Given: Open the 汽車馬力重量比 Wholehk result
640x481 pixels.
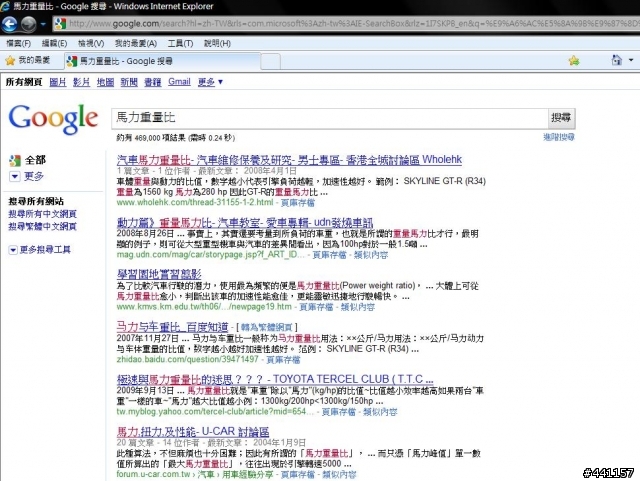Looking at the screenshot, I should coord(289,160).
